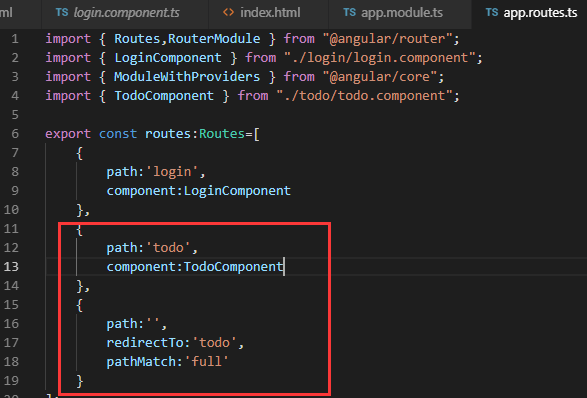
Task: Click the opening brace on line 15
Action: point(80,305)
